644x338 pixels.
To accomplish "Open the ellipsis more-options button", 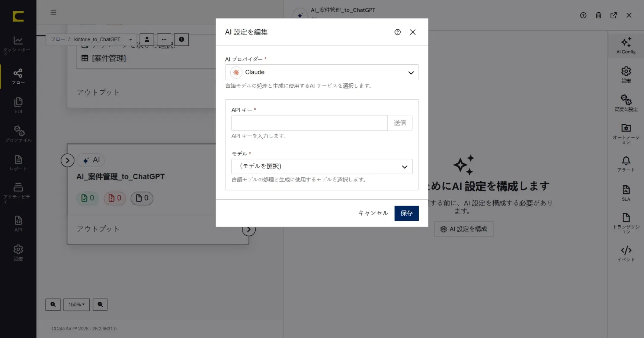I will pyautogui.click(x=164, y=39).
